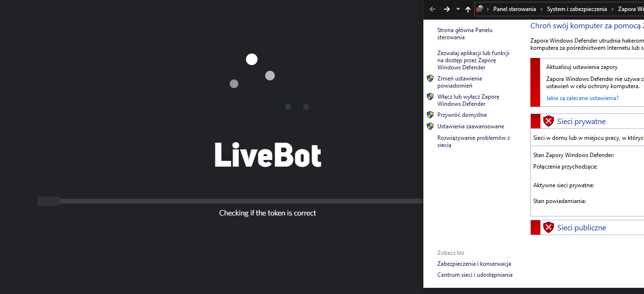Open the recent locations dropdown chevron
Screen dimensions: 644x294
(457, 9)
